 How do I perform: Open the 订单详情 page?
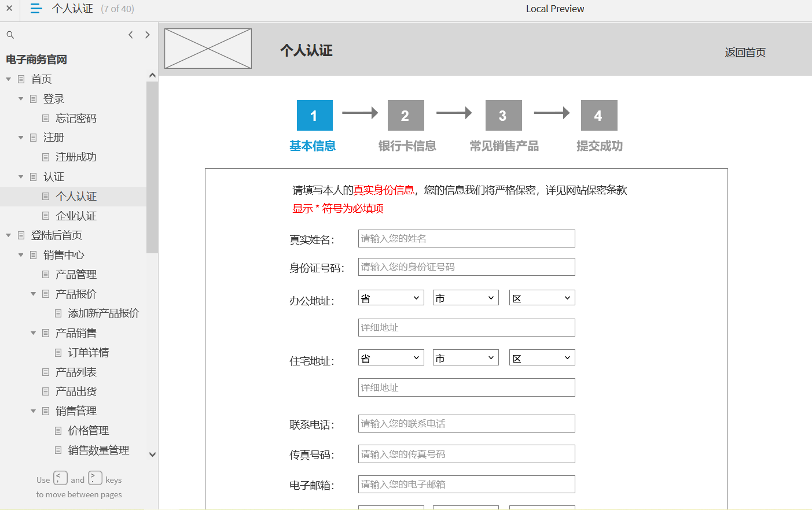tap(89, 353)
